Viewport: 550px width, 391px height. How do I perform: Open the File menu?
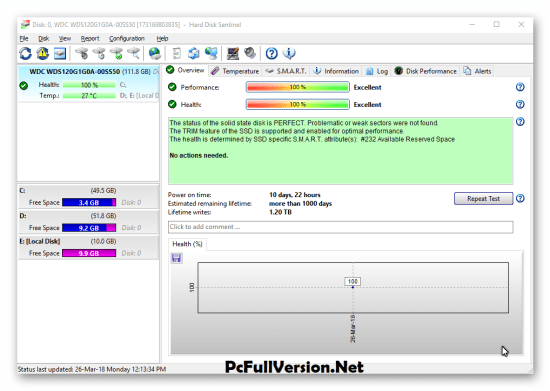tap(24, 39)
